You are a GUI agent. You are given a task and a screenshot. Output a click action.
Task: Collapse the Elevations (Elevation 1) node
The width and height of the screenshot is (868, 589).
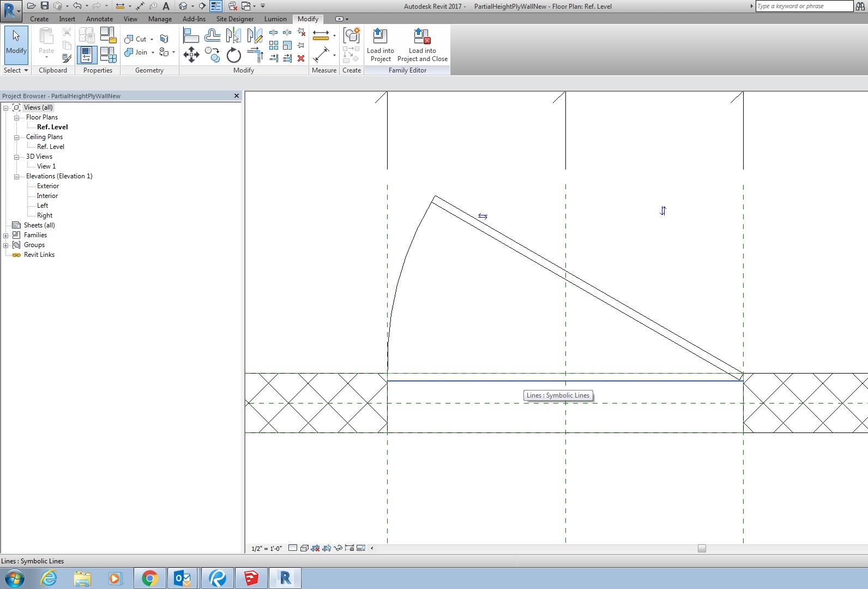point(17,176)
